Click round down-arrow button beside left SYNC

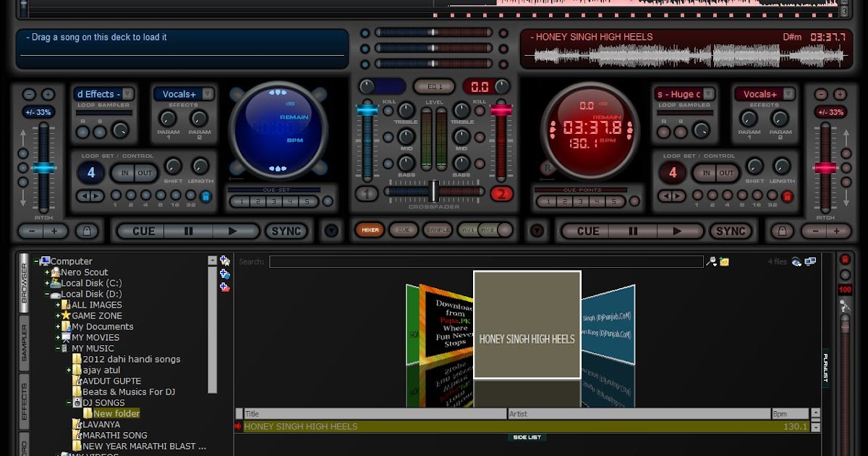pyautogui.click(x=331, y=231)
